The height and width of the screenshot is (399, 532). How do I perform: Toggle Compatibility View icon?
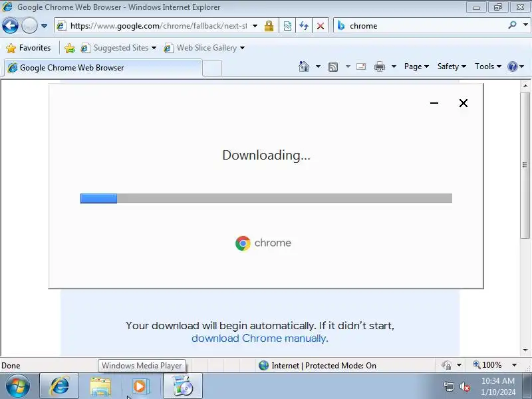click(287, 26)
